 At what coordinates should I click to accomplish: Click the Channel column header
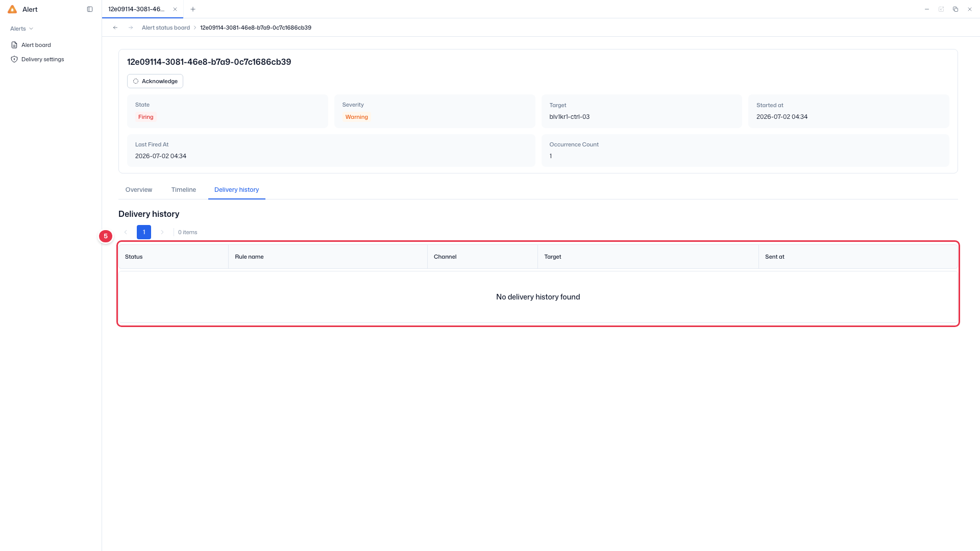pos(482,257)
